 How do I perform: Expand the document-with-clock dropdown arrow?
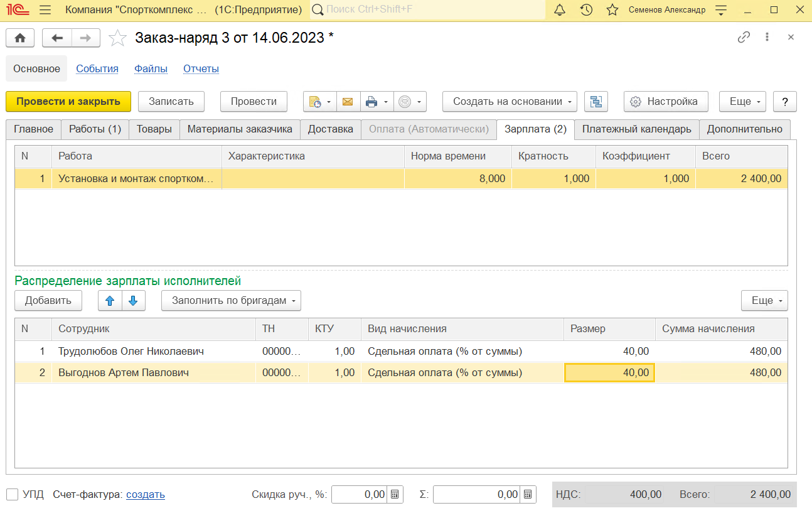329,101
